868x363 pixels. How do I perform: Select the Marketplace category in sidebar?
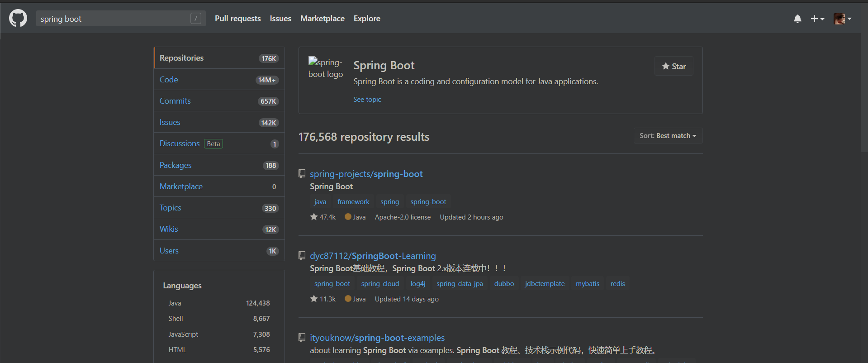(219, 186)
